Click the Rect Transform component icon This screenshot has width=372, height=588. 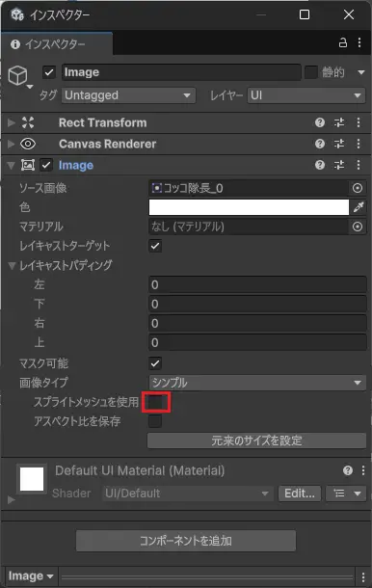(28, 122)
